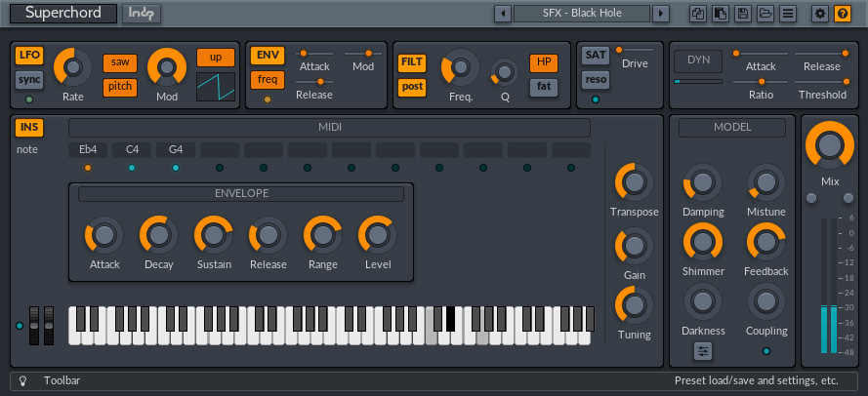Click the Shimmer knob
868x396 pixels.
(x=703, y=242)
